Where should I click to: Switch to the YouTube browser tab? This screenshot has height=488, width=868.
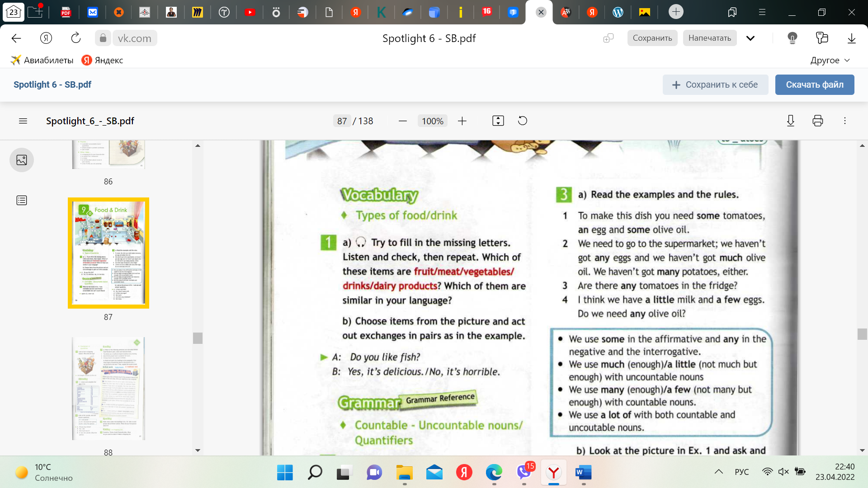point(250,12)
